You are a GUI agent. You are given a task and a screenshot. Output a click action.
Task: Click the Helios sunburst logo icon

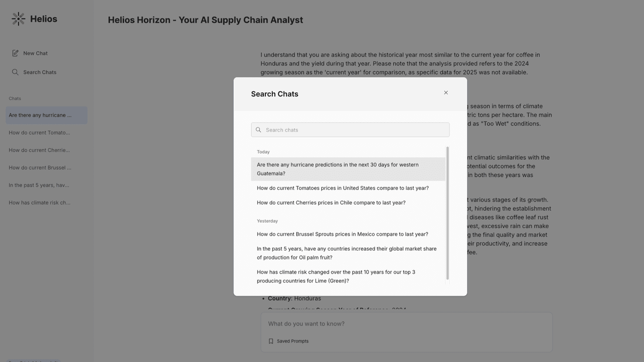coord(18,19)
